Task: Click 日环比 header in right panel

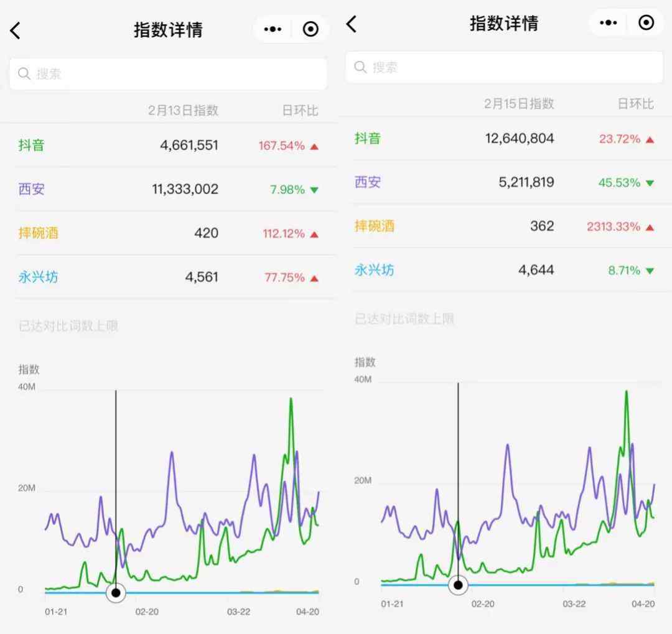Action: pos(635,103)
